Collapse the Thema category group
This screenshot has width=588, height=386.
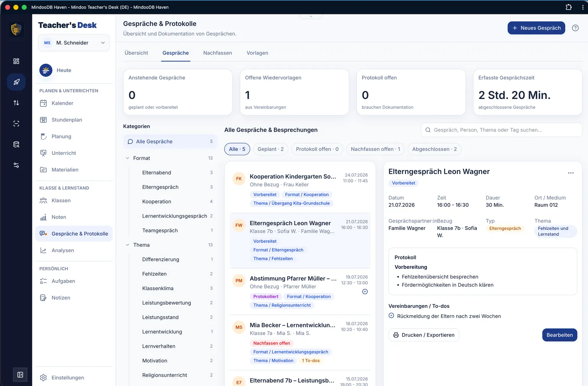tap(128, 245)
